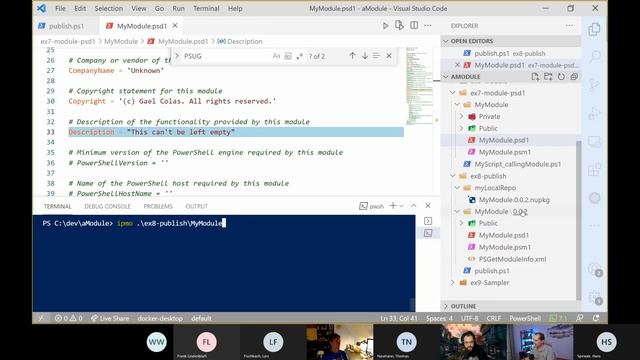Image resolution: width=640 pixels, height=360 pixels.
Task: Toggle Match Case in find widget
Action: click(276, 56)
